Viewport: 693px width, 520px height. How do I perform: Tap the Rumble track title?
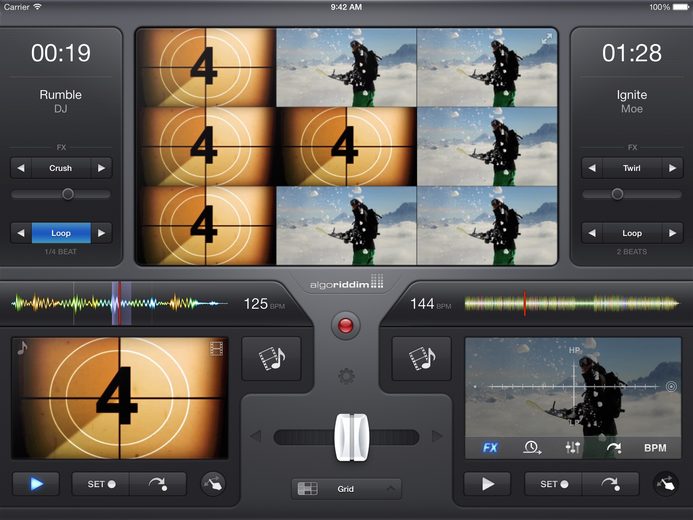click(61, 95)
